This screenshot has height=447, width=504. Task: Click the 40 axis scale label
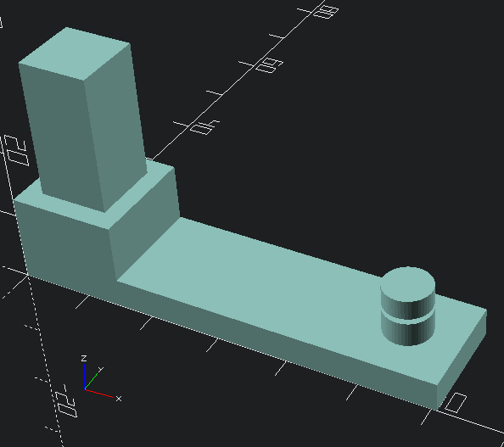pos(204,127)
